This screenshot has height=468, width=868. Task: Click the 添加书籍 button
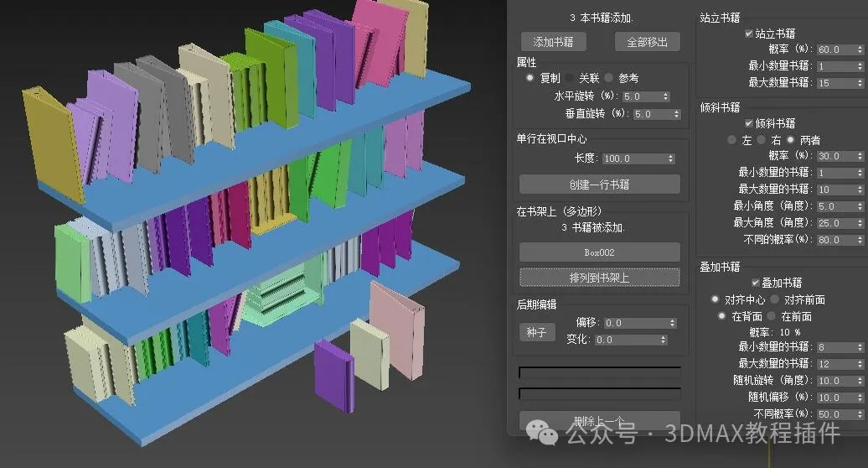553,42
